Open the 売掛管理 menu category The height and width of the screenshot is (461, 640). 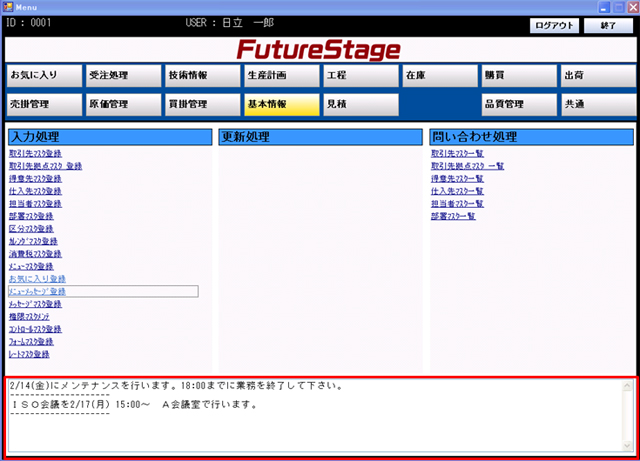pyautogui.click(x=44, y=105)
